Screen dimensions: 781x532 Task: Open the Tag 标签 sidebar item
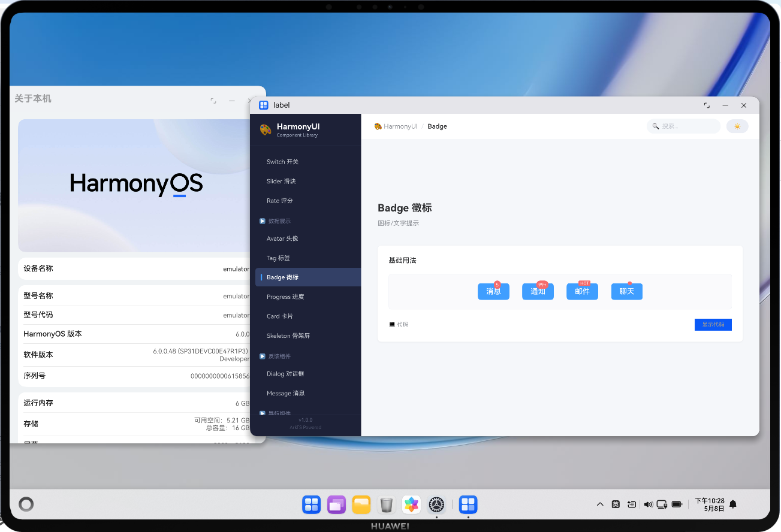(308, 258)
